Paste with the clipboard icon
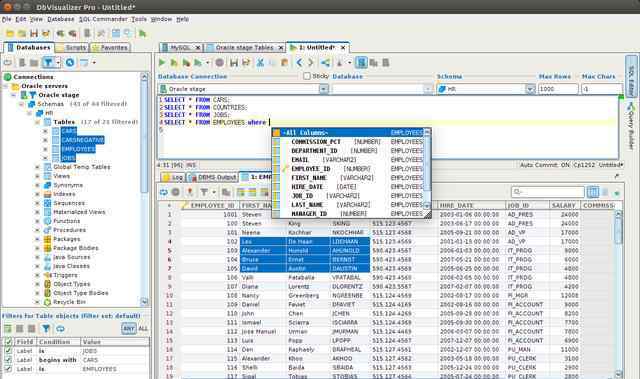This screenshot has height=379, width=640. point(284,62)
